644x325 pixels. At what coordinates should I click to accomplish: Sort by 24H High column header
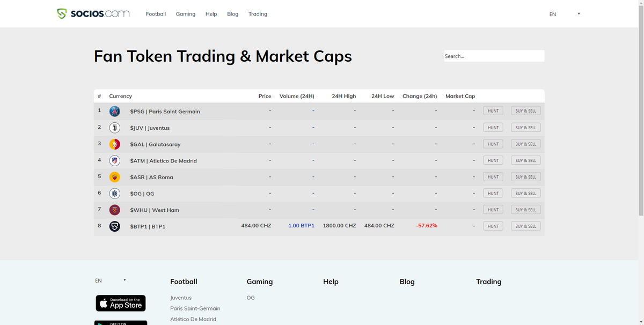344,96
